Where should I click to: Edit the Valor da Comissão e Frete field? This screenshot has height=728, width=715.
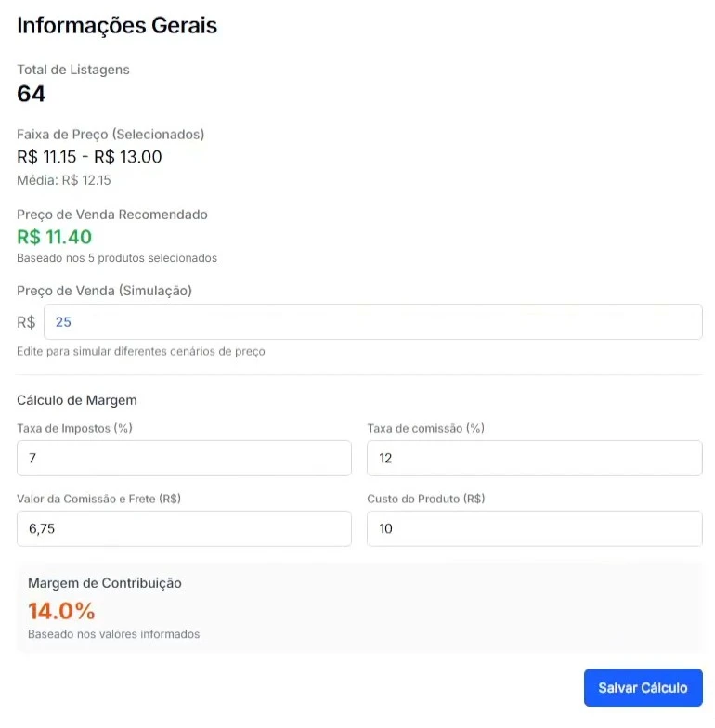pyautogui.click(x=184, y=528)
